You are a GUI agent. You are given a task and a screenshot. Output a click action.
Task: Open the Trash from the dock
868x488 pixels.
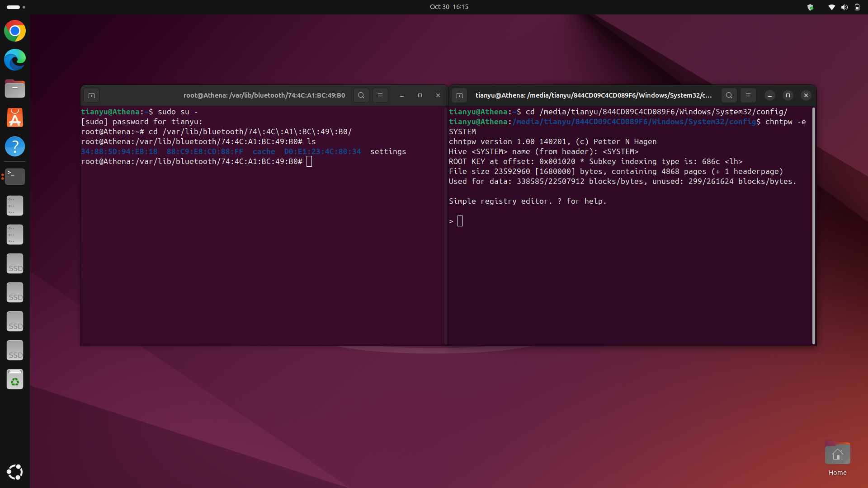point(15,379)
